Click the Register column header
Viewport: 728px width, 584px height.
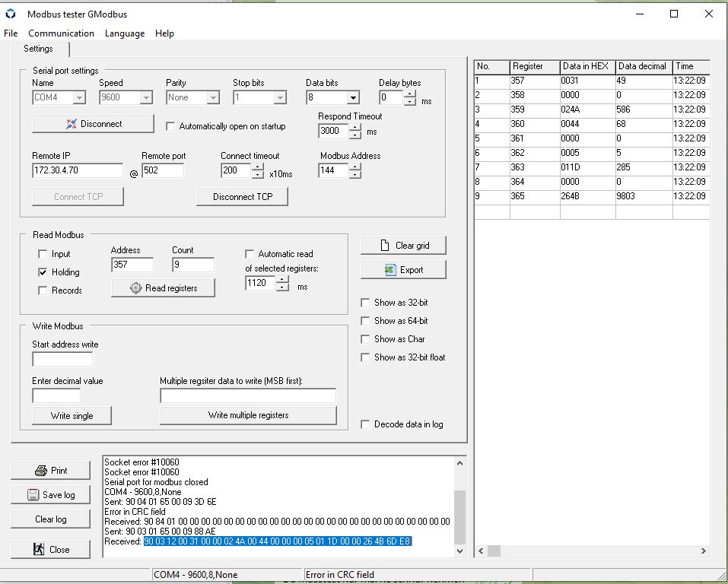(535, 66)
